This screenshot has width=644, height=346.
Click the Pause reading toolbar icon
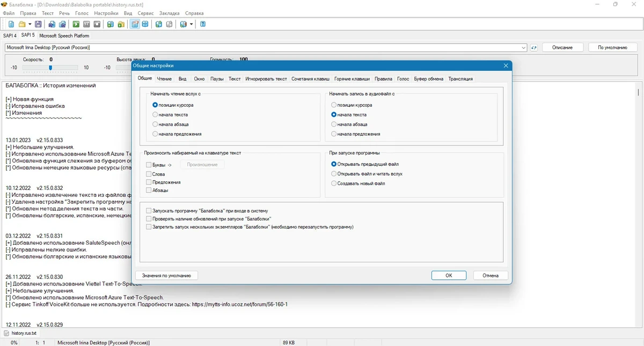point(86,24)
